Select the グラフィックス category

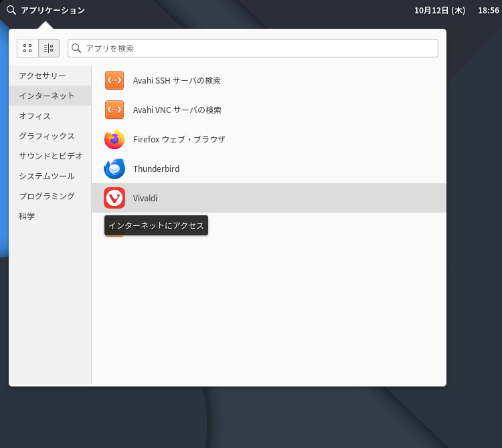(x=50, y=136)
